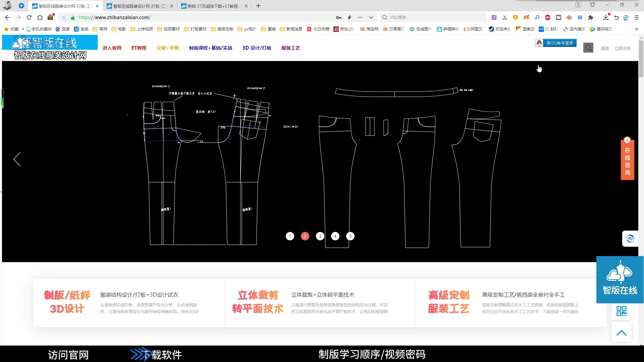Image resolution: width=644 pixels, height=362 pixels.
Task: Open the 制版课程+基础/实战 menu item
Action: pos(211,48)
